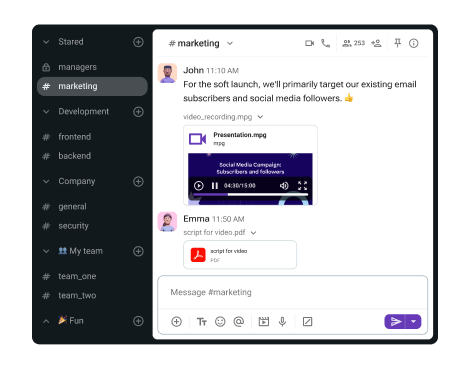The width and height of the screenshot is (470, 369).
Task: Open the script for video PDF attachment
Action: point(240,255)
